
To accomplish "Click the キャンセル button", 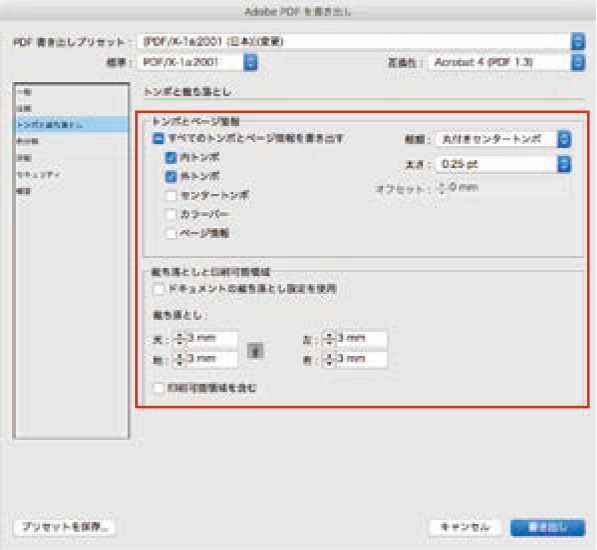I will pos(465,527).
